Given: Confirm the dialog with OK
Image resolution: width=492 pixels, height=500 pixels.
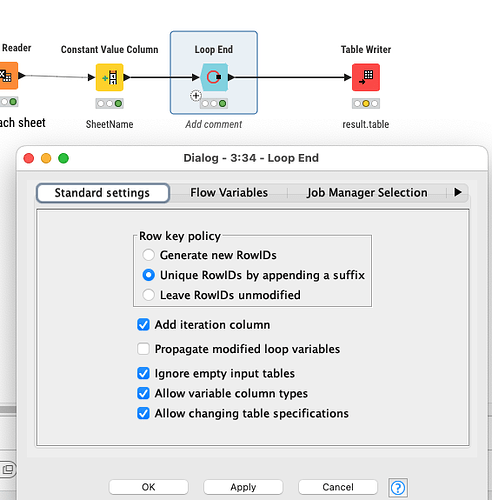Looking at the screenshot, I should pyautogui.click(x=148, y=487).
